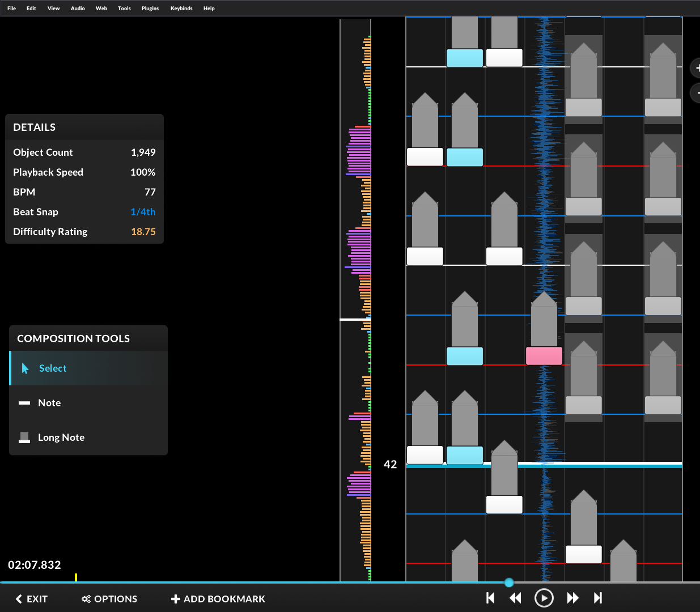The height and width of the screenshot is (612, 700).
Task: Open the Keybinds menu
Action: 181,8
